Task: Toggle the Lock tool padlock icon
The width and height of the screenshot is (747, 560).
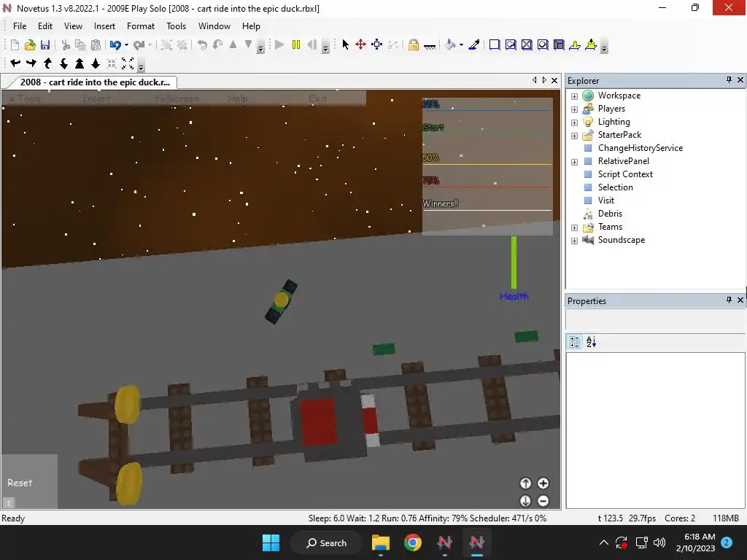Action: tap(413, 44)
